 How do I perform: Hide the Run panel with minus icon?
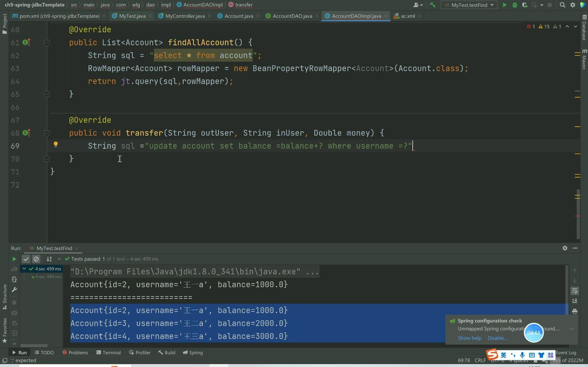[575, 248]
